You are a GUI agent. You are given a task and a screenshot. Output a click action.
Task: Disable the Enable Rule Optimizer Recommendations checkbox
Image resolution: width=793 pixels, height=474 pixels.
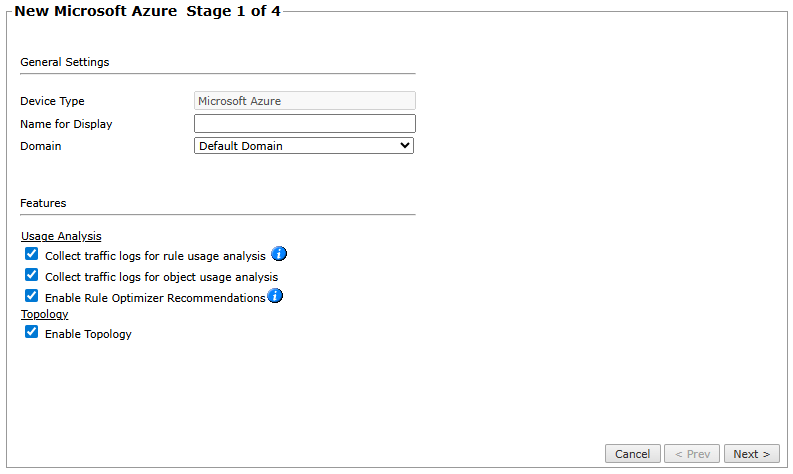coord(32,296)
